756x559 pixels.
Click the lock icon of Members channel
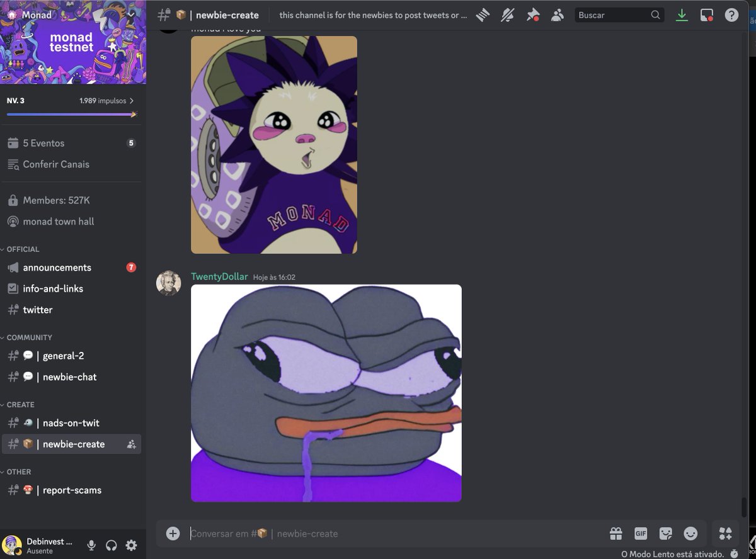(x=13, y=200)
